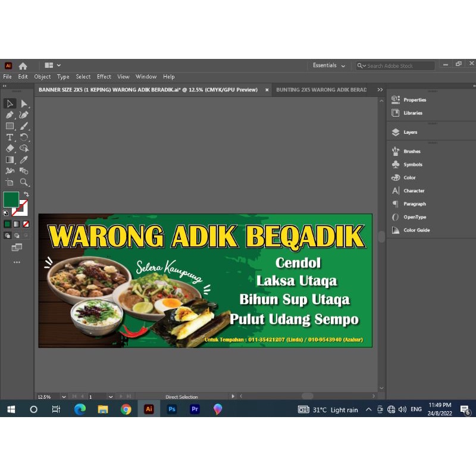This screenshot has width=476, height=476.
Task: Set paint mode to None
Action: (26, 224)
